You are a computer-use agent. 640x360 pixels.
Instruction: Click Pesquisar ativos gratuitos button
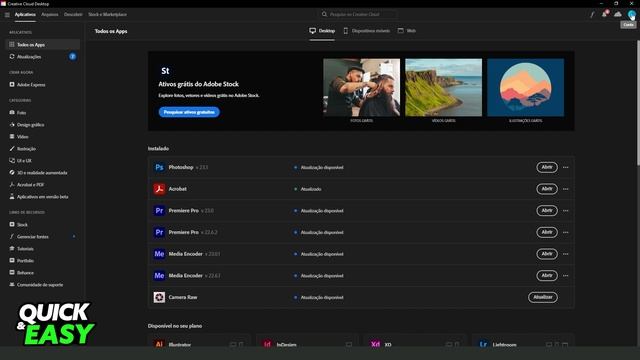[189, 112]
